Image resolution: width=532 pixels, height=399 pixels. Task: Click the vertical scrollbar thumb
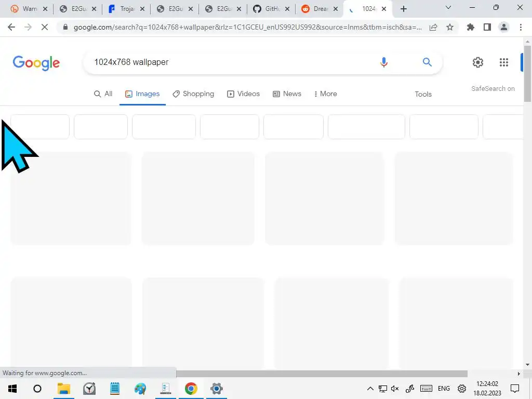coord(527,73)
